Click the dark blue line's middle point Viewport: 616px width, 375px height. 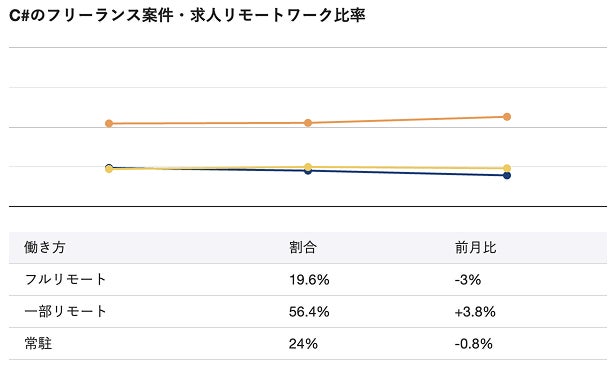pyautogui.click(x=308, y=171)
